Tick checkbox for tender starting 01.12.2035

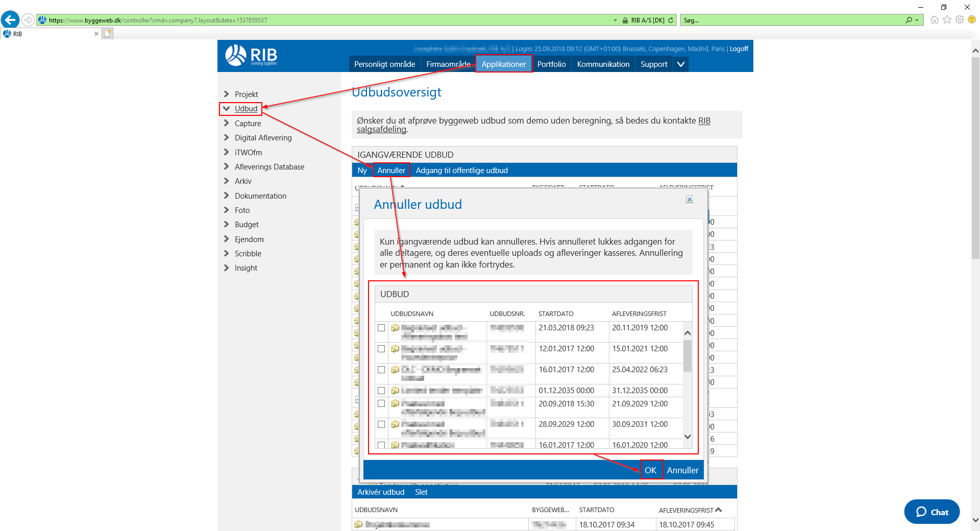(x=381, y=391)
